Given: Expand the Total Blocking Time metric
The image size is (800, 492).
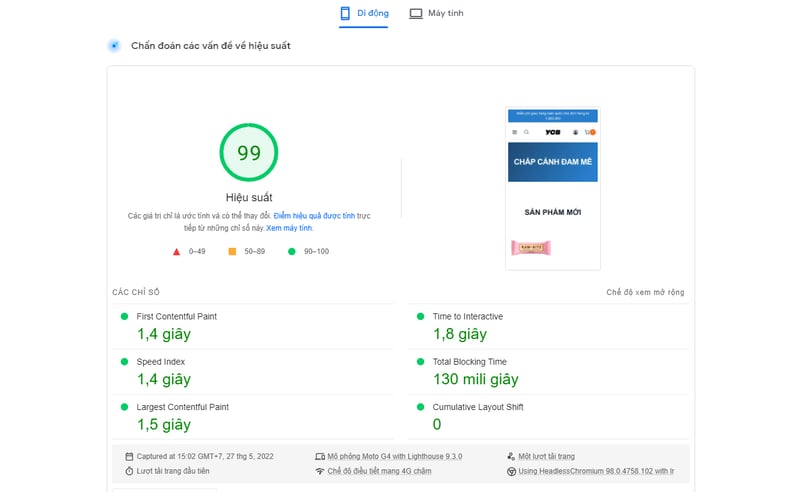Looking at the screenshot, I should [x=470, y=362].
